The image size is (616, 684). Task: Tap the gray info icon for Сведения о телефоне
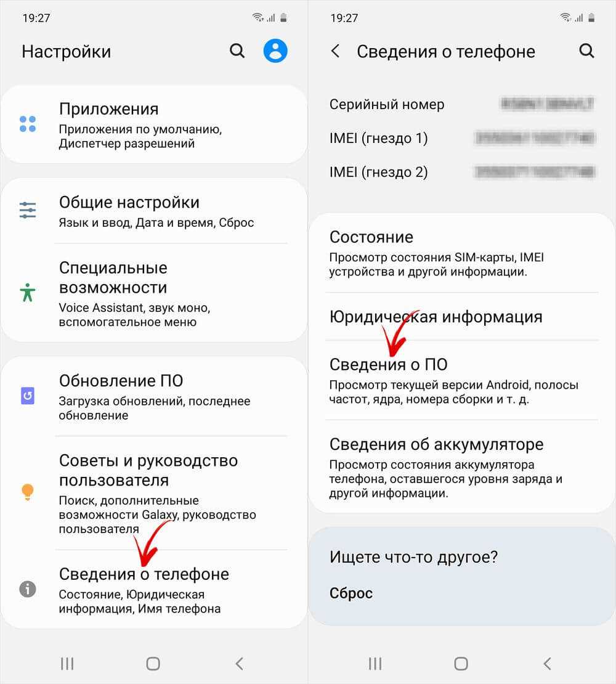point(28,589)
